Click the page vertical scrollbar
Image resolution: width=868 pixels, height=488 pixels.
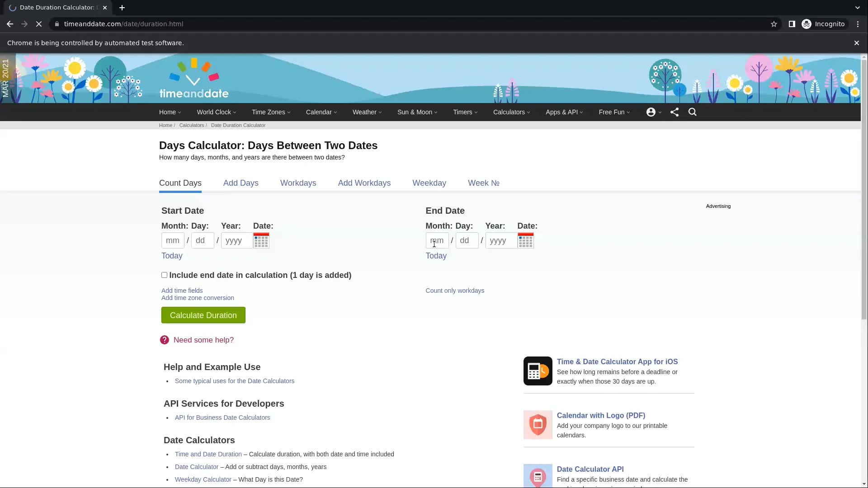[864, 190]
